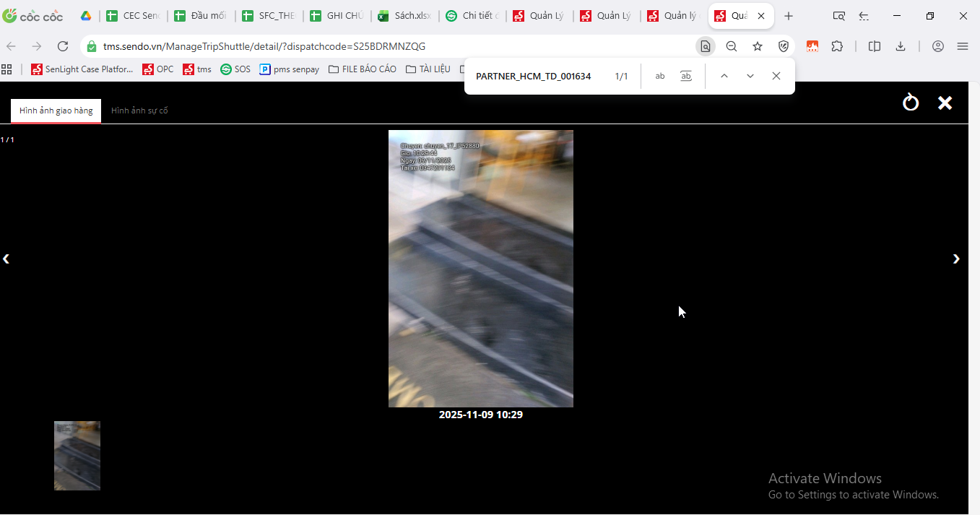Image resolution: width=980 pixels, height=515 pixels.
Task: Open the downloads icon
Action: [901, 46]
